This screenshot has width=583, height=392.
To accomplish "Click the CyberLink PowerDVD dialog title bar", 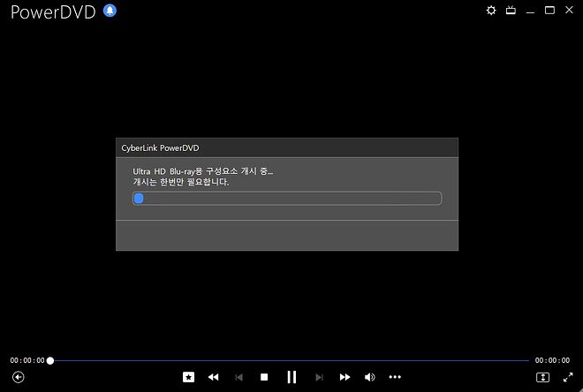I will (x=287, y=147).
